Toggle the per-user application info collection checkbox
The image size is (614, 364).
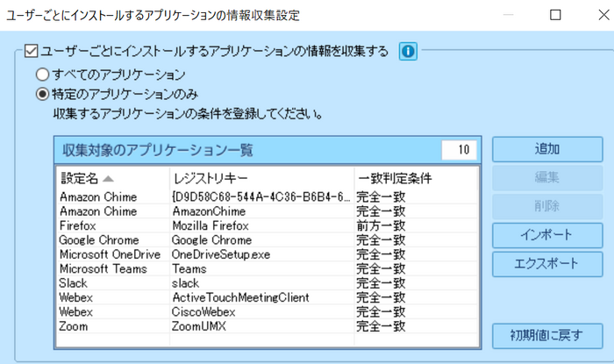31,51
